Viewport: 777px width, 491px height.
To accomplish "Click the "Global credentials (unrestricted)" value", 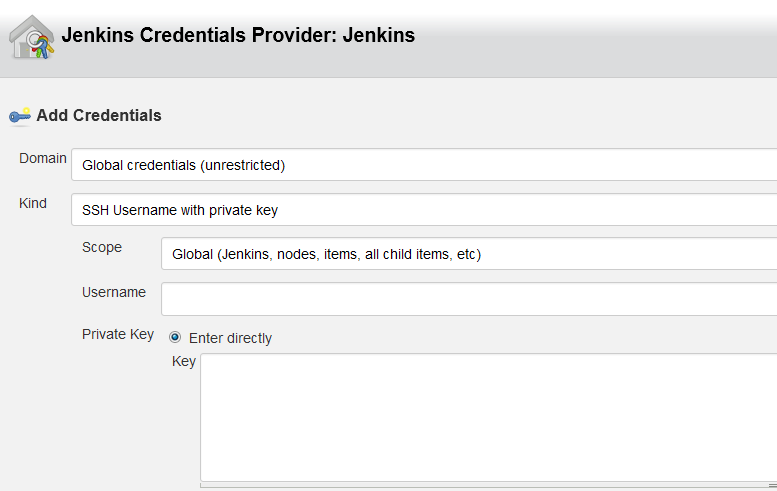I will click(x=184, y=165).
